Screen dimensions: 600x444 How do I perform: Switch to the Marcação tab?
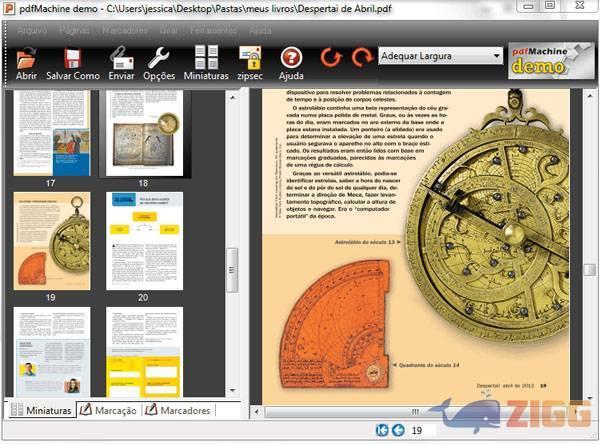click(108, 411)
